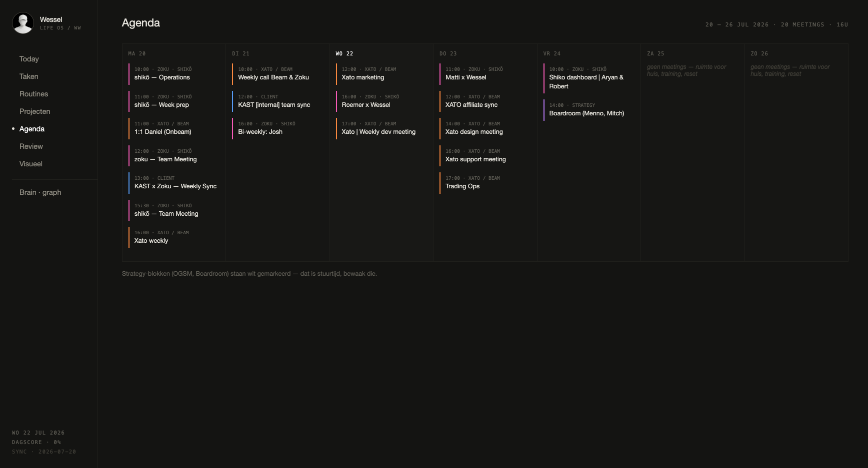Click the VR 24 day header
868x468 pixels.
552,53
